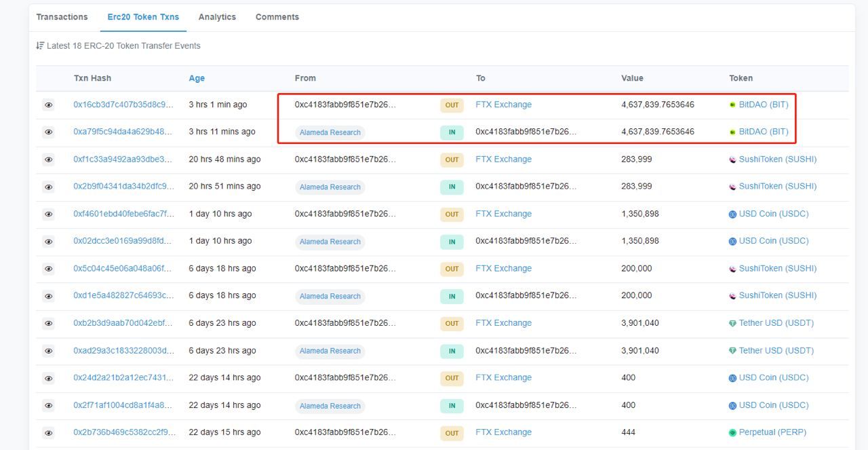
Task: Click the eye icon beside 0xf1c33a9492aa93dbe3
Action: point(48,160)
